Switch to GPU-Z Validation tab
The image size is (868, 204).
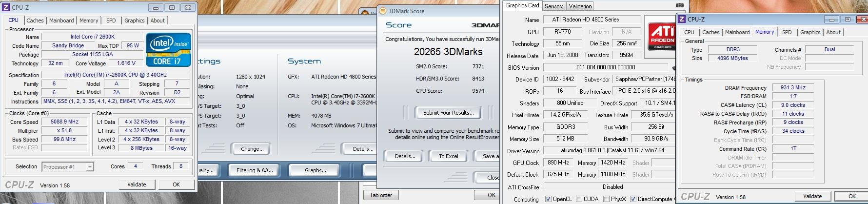(x=580, y=6)
